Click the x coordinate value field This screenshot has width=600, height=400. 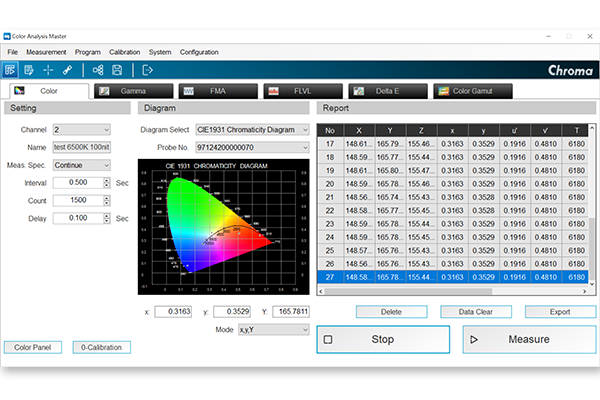(173, 312)
